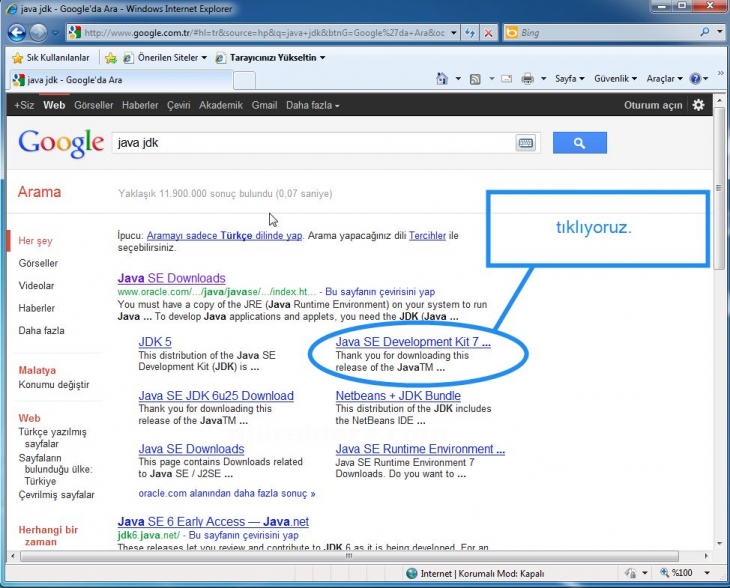
Task: Open Görseller in the top black bar
Action: (93, 105)
